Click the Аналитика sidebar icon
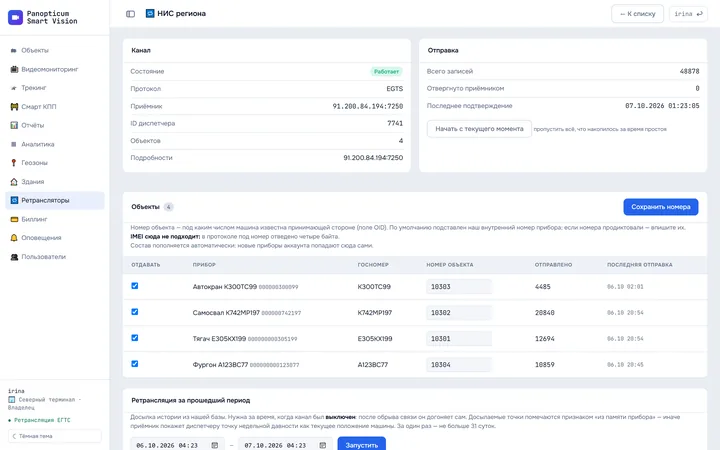 click(14, 144)
